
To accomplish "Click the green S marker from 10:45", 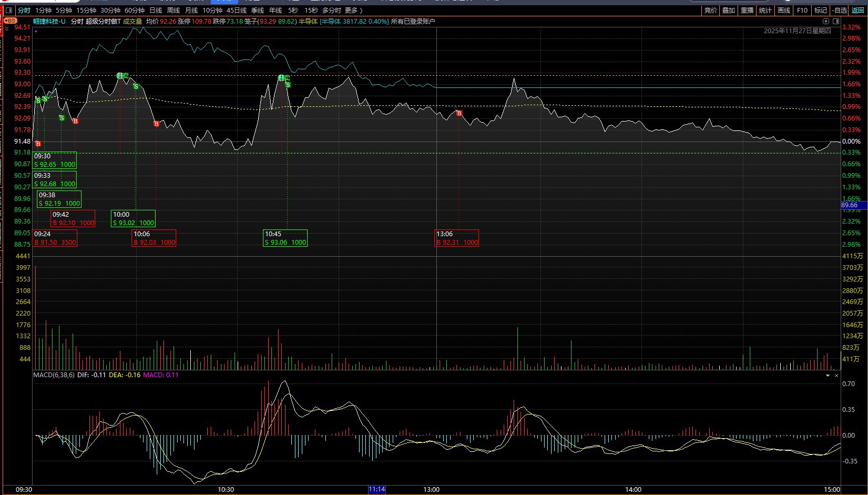I will pos(288,85).
